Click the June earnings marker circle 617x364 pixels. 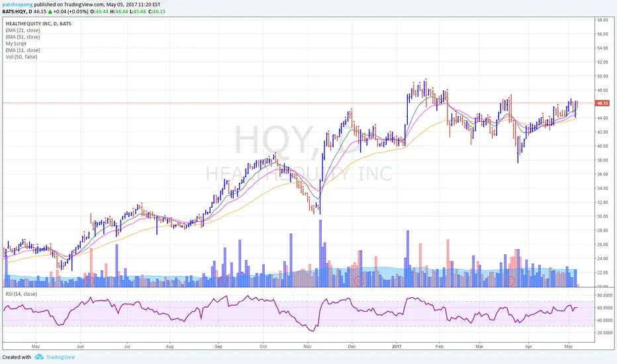[89, 281]
